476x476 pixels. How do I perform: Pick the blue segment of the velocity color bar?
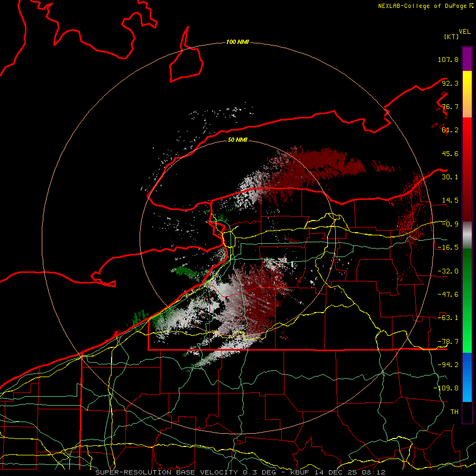point(467,377)
